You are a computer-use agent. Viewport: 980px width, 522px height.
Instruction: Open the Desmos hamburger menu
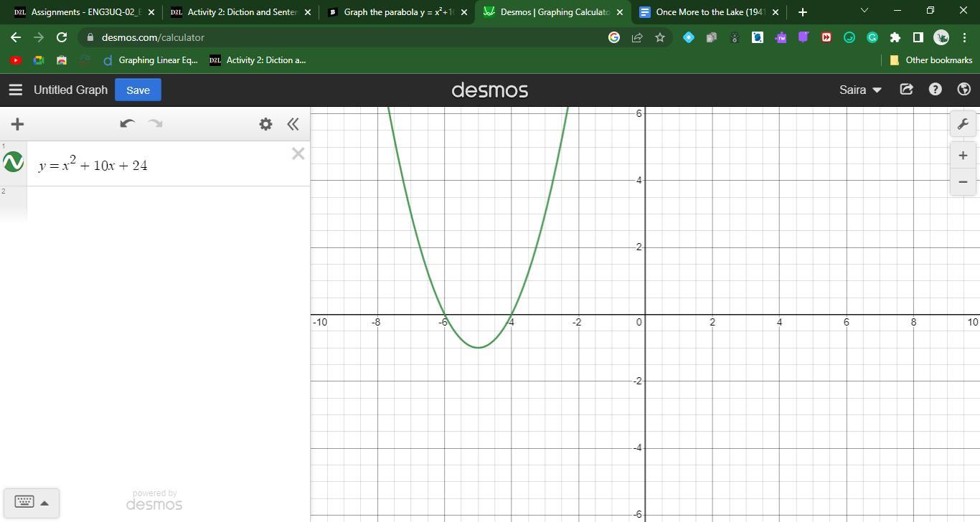pyautogui.click(x=15, y=90)
